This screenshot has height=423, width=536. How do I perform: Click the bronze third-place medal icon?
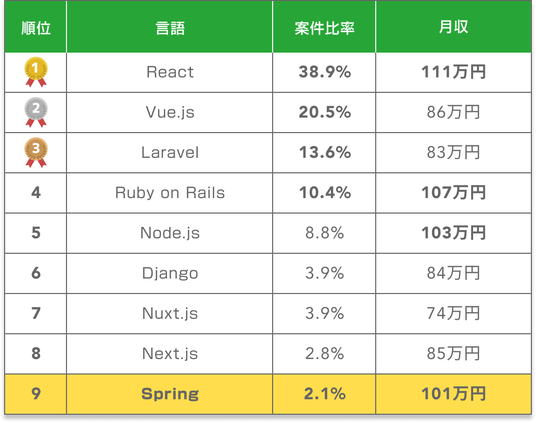pos(36,153)
